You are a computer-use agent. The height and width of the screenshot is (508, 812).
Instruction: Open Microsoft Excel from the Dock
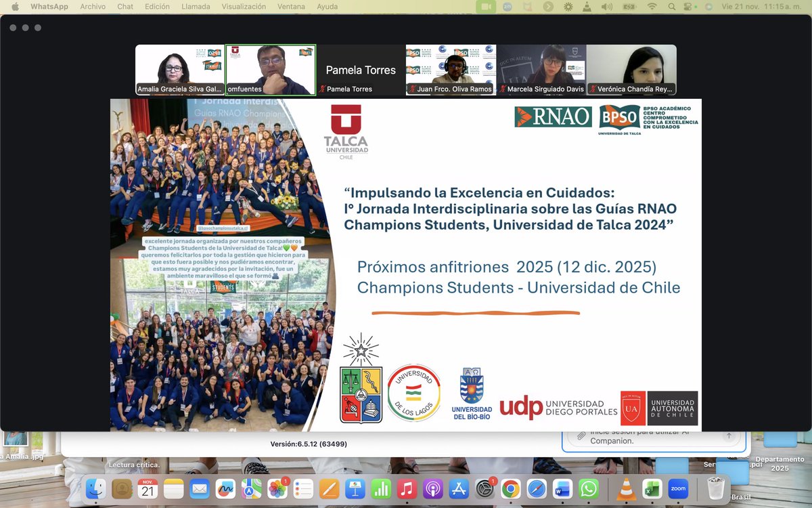click(x=652, y=489)
